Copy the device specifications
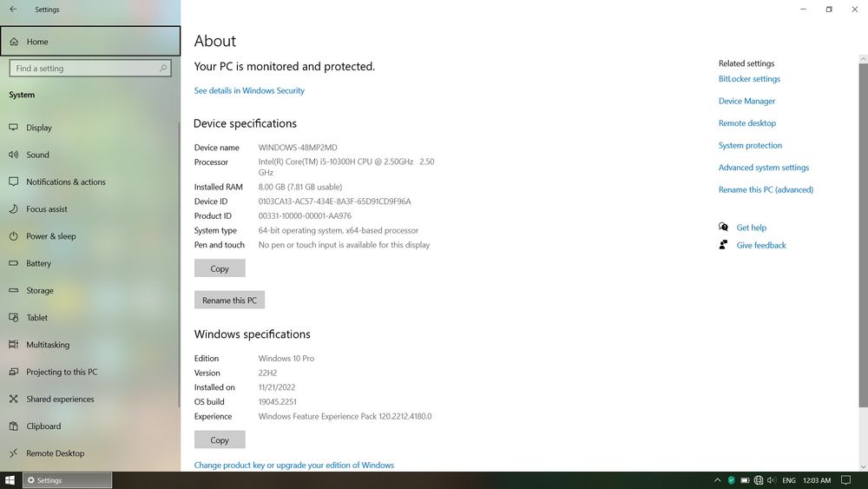This screenshot has height=489, width=868. [220, 268]
